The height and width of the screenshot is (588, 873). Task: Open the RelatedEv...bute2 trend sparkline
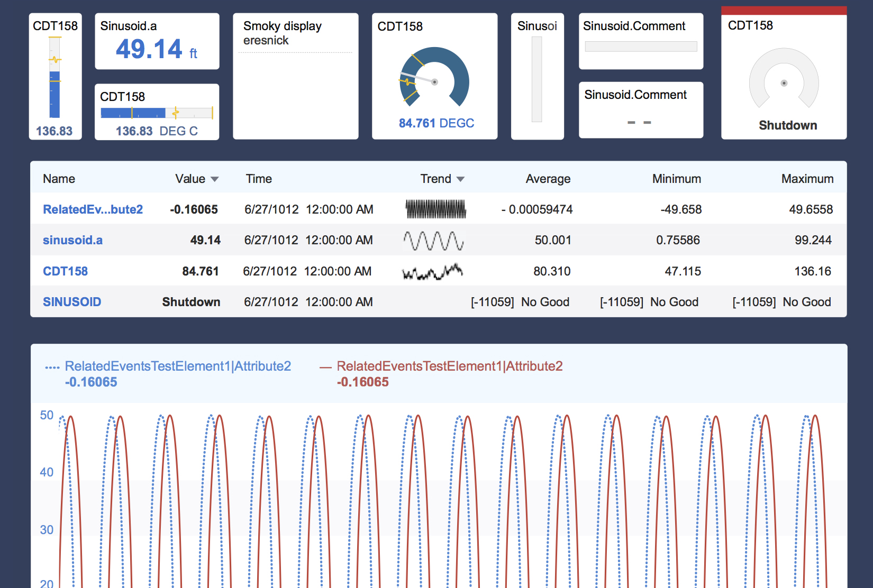click(435, 209)
